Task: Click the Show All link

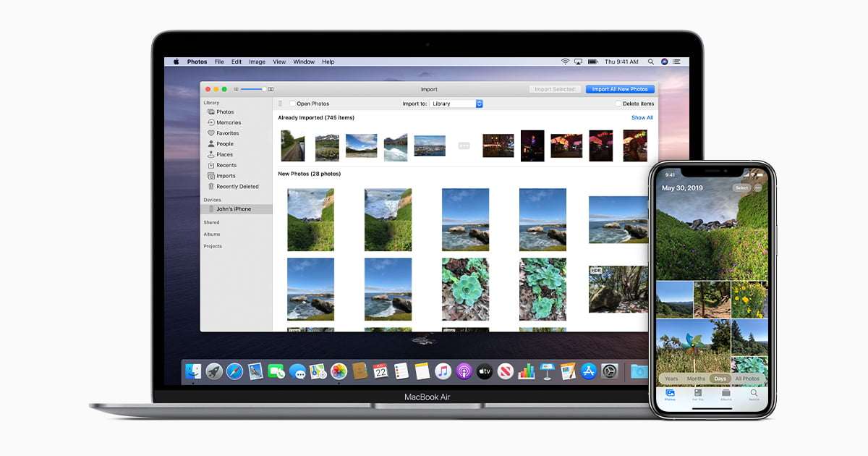Action: point(642,117)
